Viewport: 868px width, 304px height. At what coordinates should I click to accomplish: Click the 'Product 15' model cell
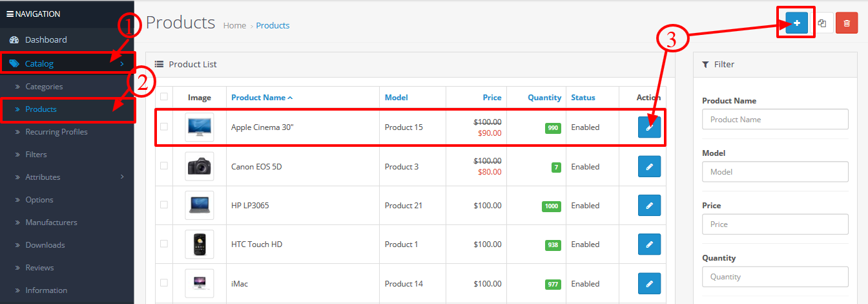(x=404, y=127)
